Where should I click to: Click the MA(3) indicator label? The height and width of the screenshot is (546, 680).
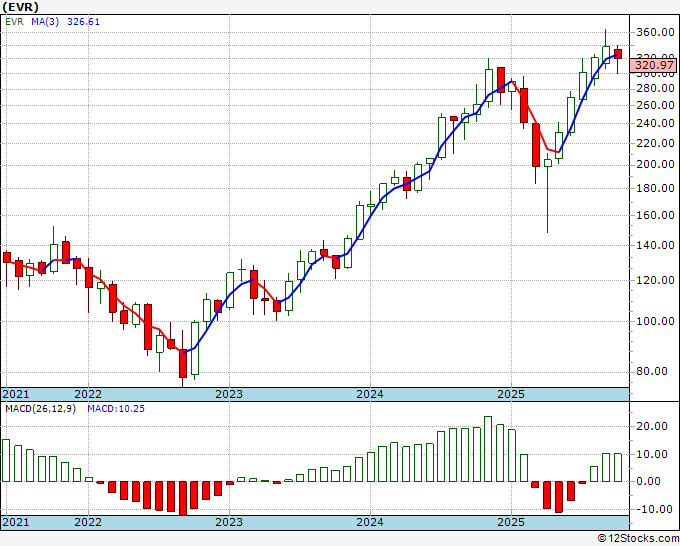(45, 22)
